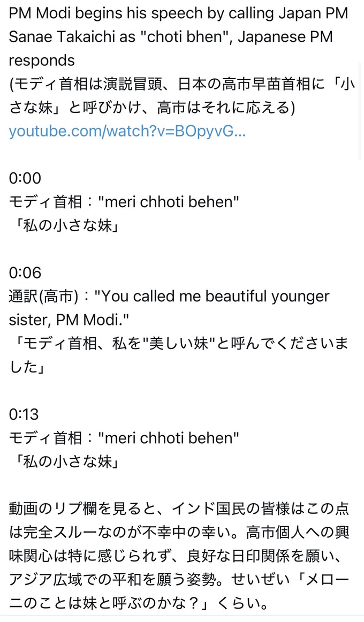
Task: Select the 0:06 timestamp
Action: pyautogui.click(x=25, y=272)
